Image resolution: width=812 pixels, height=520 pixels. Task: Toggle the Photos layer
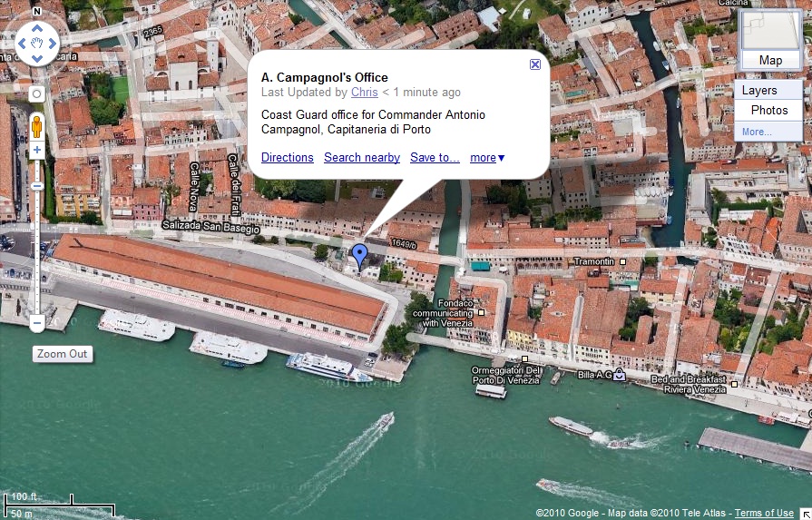click(768, 111)
